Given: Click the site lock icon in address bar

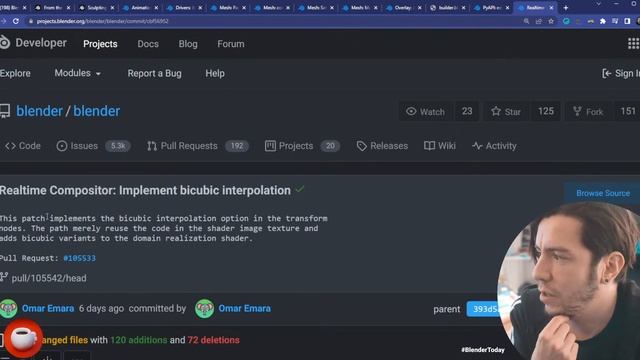Looking at the screenshot, I should coord(31,21).
